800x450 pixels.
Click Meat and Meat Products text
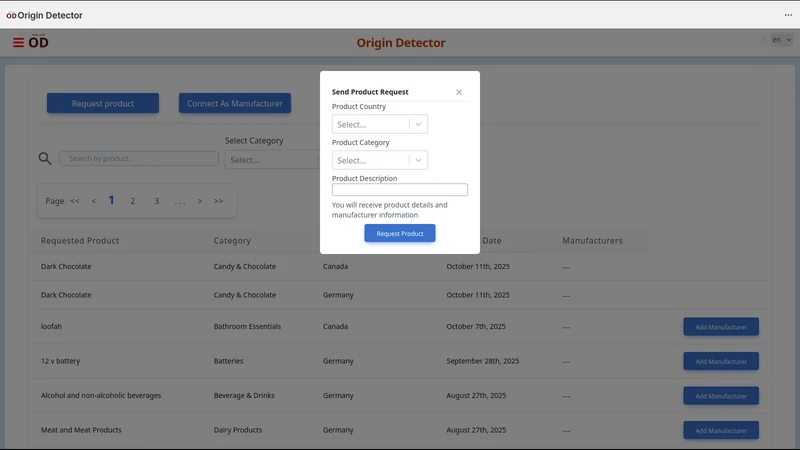(x=81, y=430)
